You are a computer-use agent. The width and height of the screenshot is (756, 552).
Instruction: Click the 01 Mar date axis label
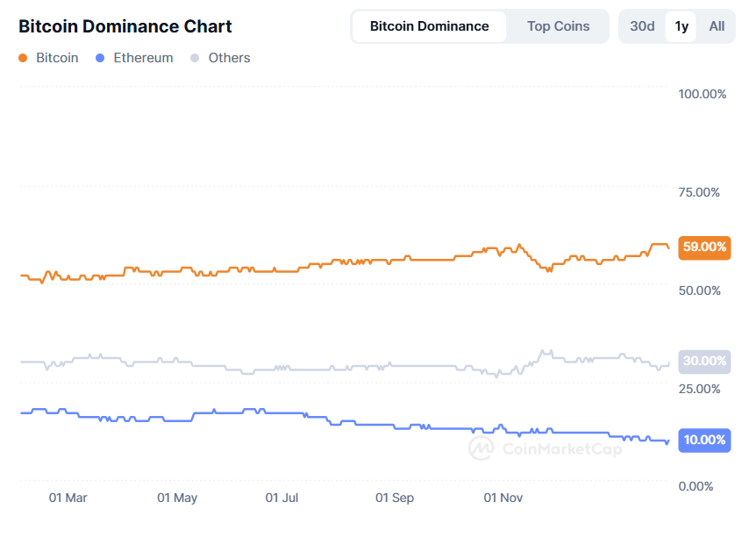(x=68, y=498)
